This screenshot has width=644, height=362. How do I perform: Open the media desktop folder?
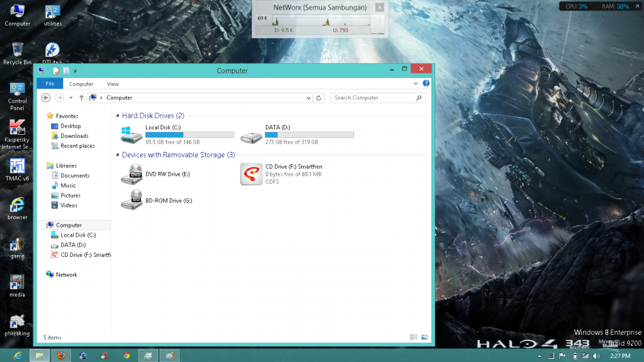pyautogui.click(x=17, y=286)
